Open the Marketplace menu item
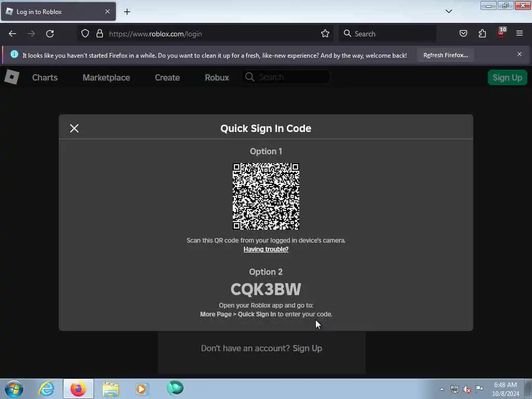The height and width of the screenshot is (399, 532). pyautogui.click(x=106, y=77)
